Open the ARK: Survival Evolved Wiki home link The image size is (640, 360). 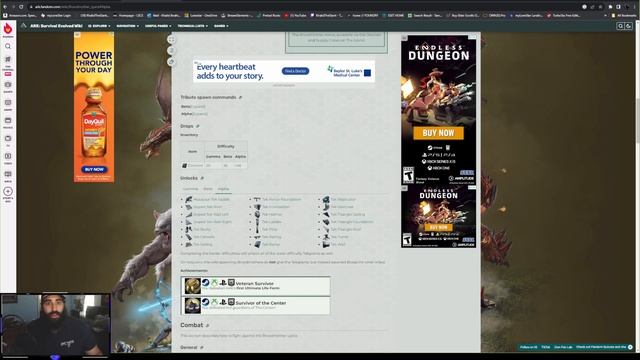[x=56, y=26]
